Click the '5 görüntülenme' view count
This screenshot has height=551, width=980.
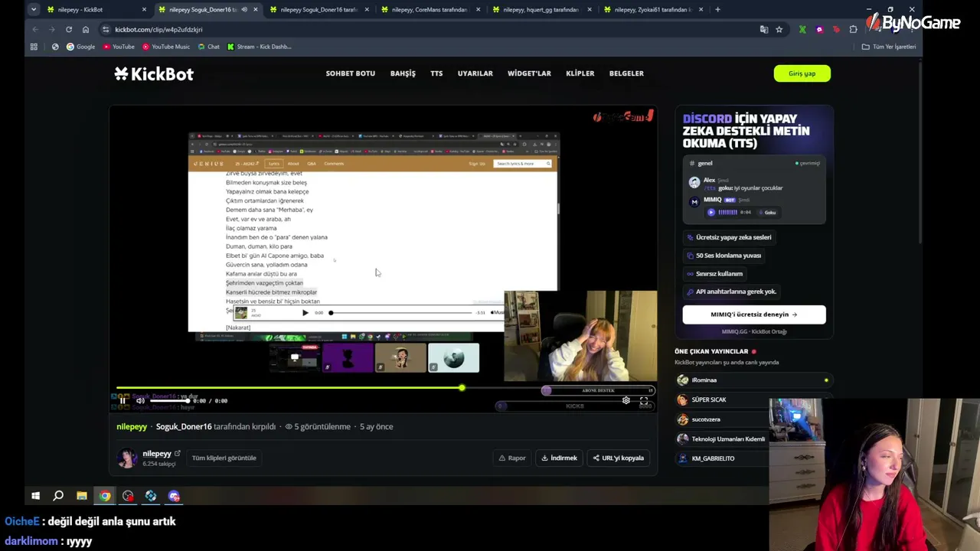tap(318, 426)
